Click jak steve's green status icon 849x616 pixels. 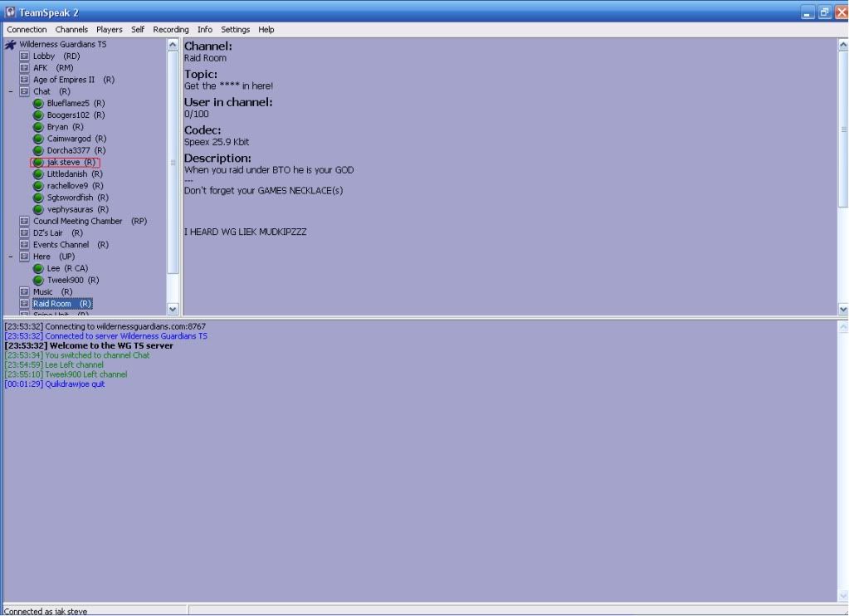tap(38, 162)
